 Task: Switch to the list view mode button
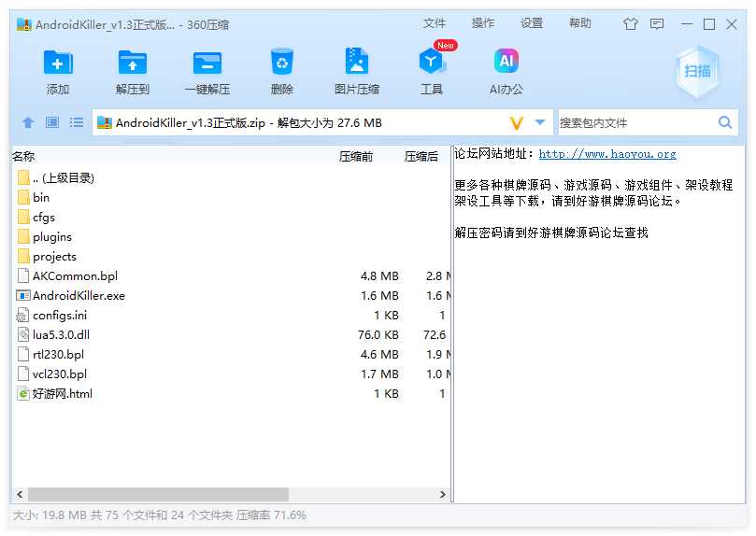coord(77,122)
